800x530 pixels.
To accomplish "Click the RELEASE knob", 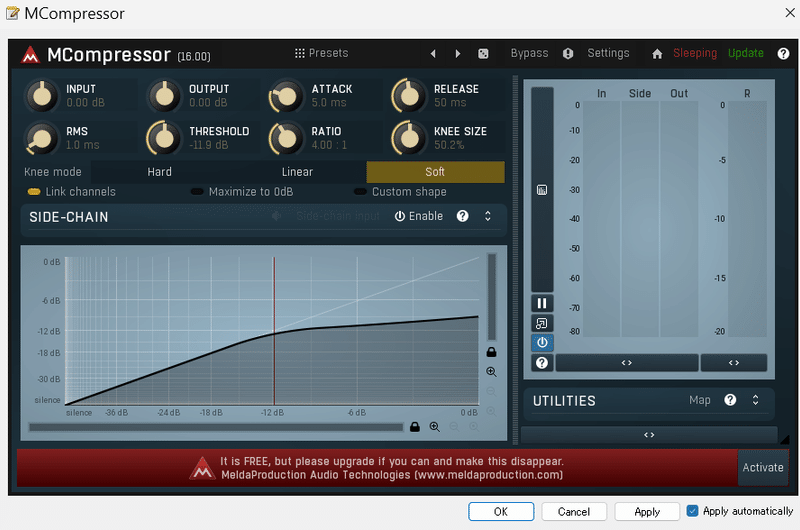I will pos(409,95).
